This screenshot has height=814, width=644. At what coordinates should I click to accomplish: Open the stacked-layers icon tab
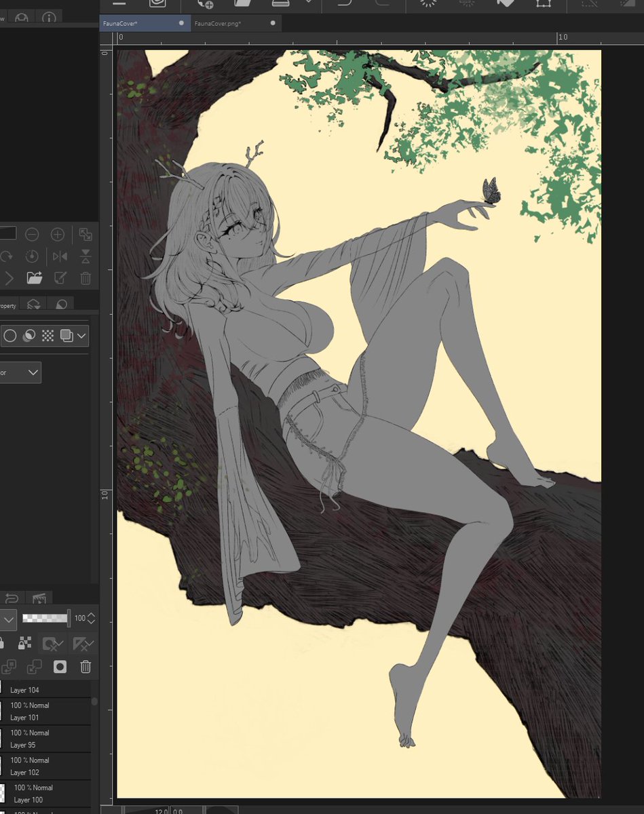(33, 305)
